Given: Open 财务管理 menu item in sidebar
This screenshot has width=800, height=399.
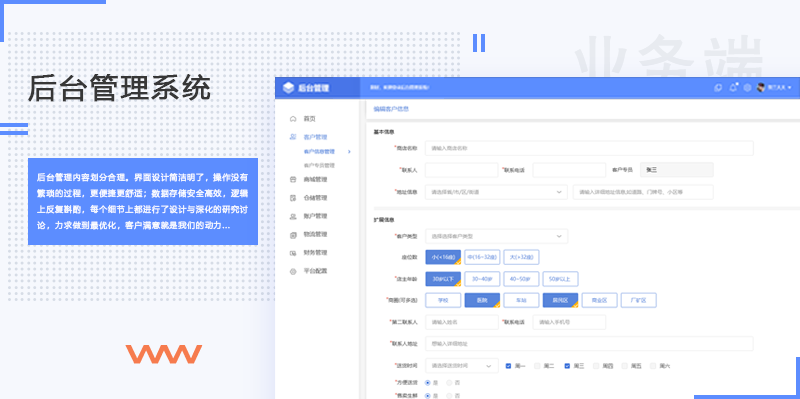Looking at the screenshot, I should 315,253.
